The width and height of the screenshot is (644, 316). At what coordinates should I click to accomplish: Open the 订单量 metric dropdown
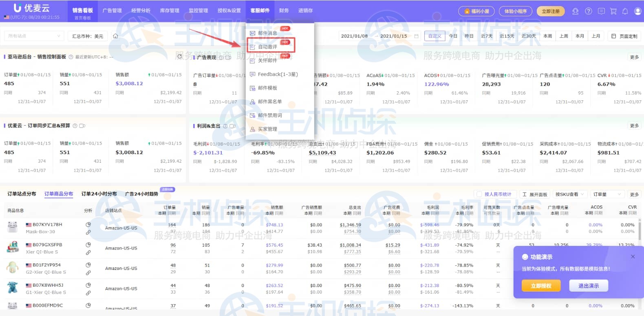607,194
